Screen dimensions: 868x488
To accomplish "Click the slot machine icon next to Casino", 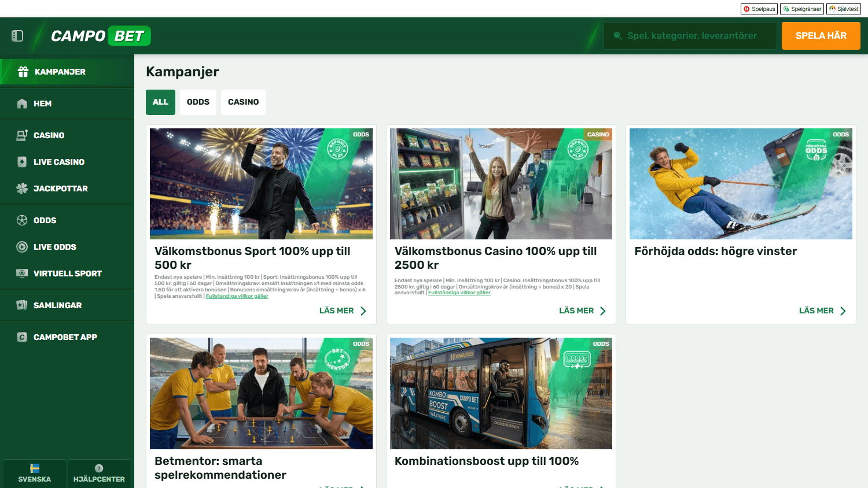I will (x=22, y=135).
